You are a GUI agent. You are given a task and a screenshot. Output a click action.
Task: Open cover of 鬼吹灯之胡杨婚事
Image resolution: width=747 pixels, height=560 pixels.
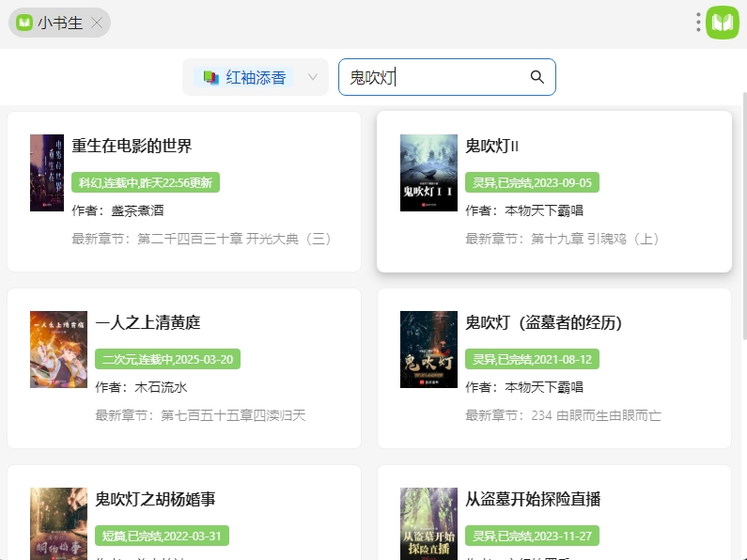point(58,523)
